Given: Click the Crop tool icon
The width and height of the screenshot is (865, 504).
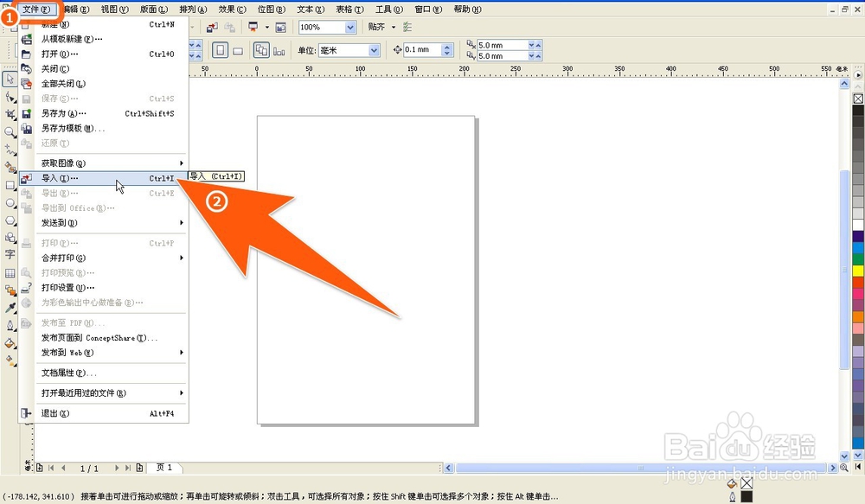Looking at the screenshot, I should pos(10,114).
